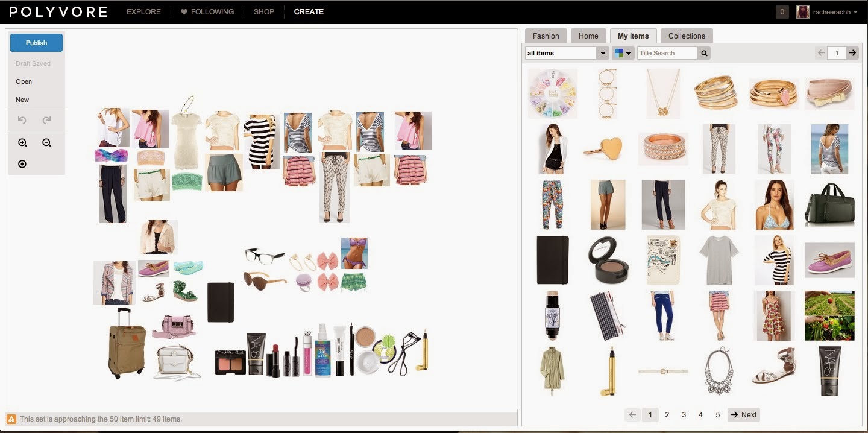Open the color filter dropdown

point(623,53)
